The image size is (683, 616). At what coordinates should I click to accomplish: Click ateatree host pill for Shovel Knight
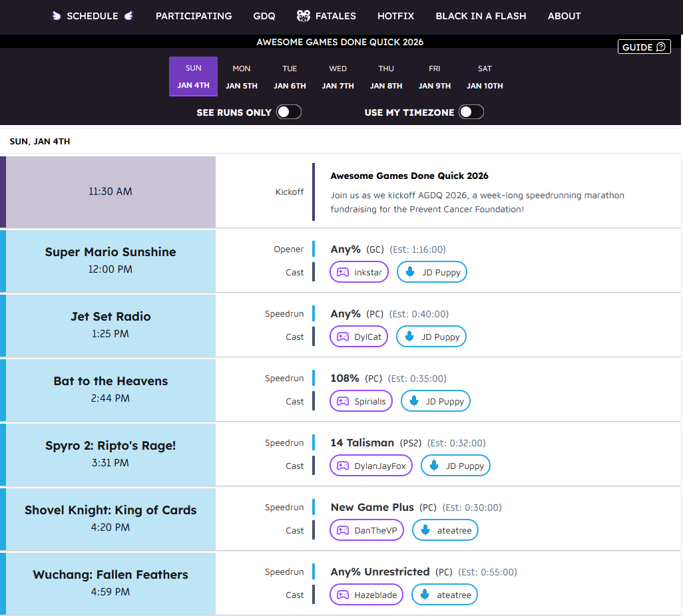(x=445, y=530)
